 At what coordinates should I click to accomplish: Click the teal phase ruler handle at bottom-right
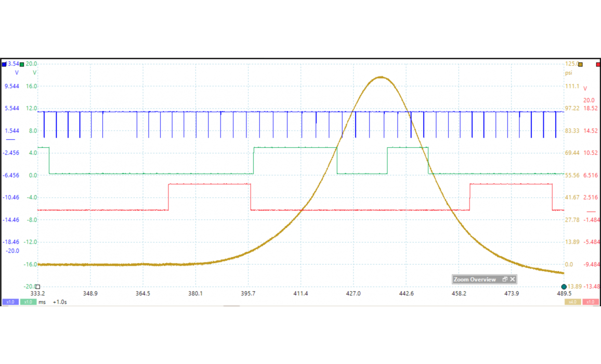click(564, 287)
